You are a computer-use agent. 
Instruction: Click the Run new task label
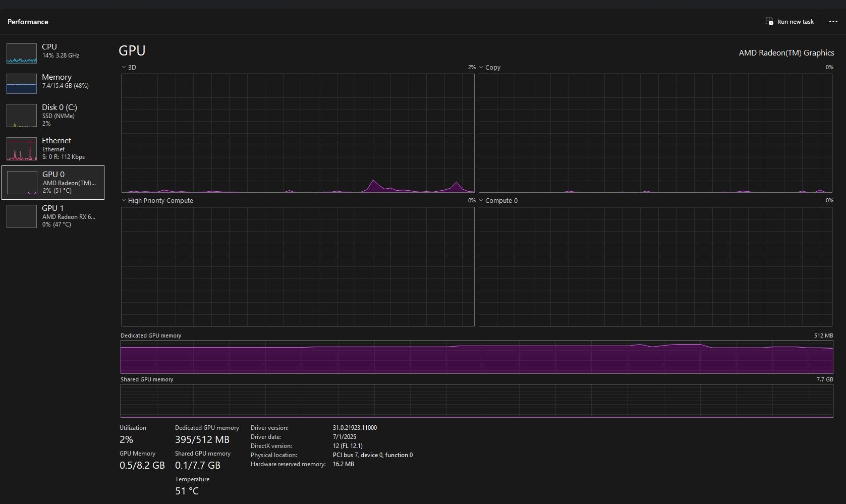coord(795,22)
